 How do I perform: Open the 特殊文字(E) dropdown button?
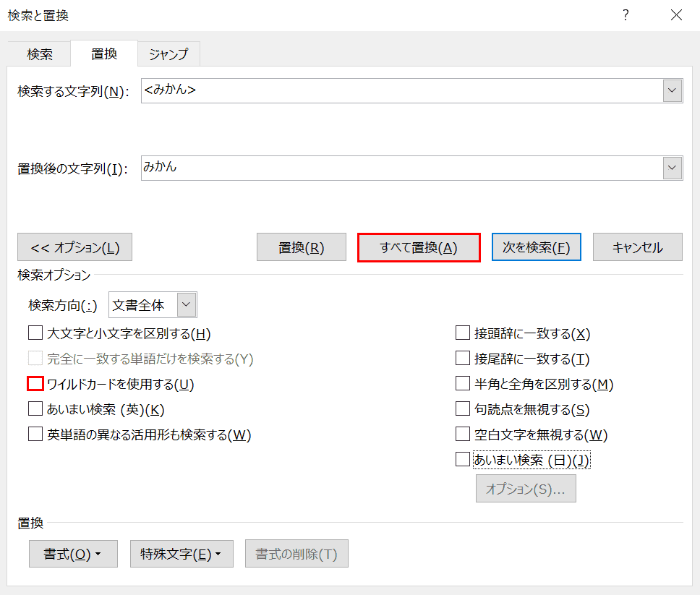coord(182,554)
